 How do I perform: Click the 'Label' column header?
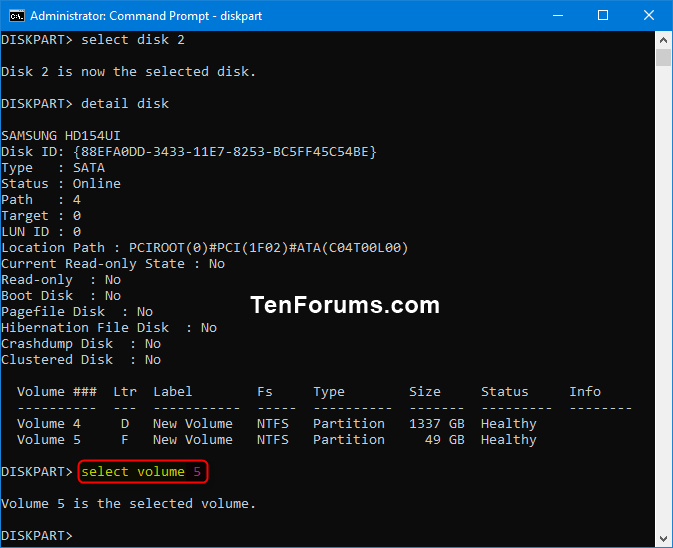(173, 392)
